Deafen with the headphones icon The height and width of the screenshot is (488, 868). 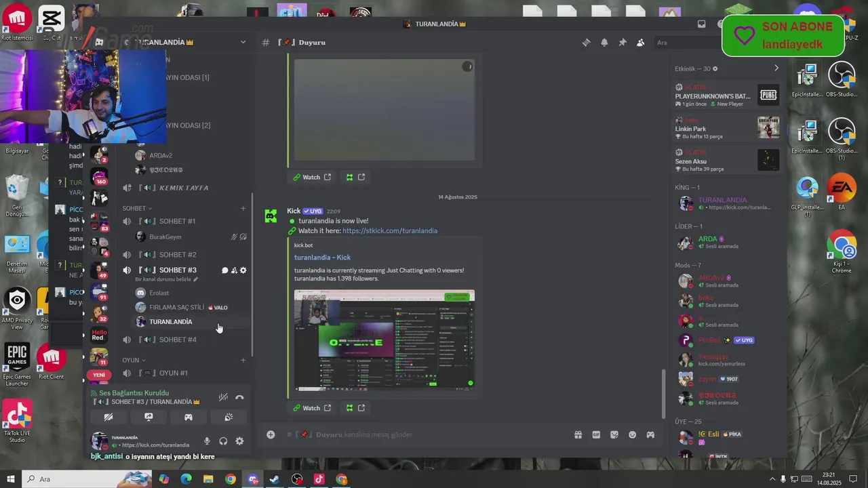click(x=223, y=441)
